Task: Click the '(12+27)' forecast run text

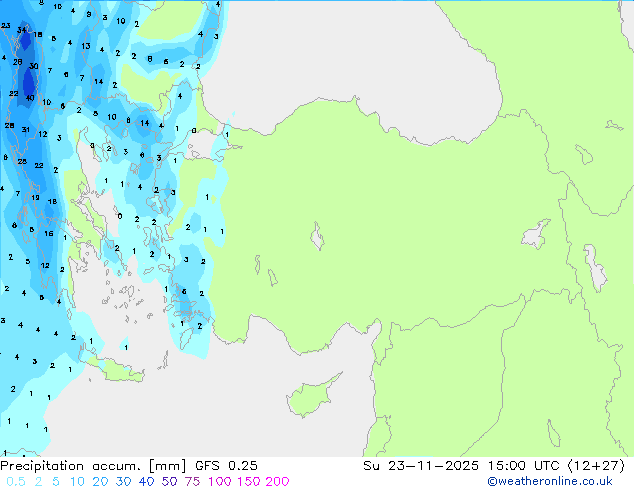Action: 596,466
